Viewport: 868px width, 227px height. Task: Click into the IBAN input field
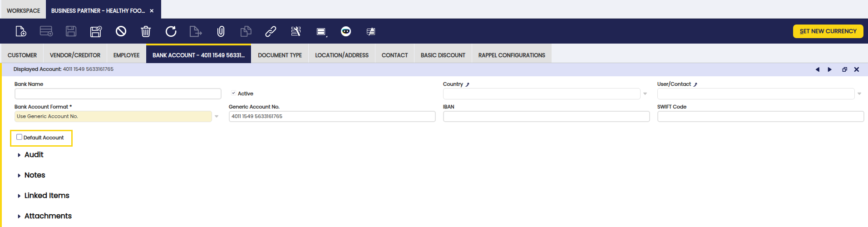546,117
